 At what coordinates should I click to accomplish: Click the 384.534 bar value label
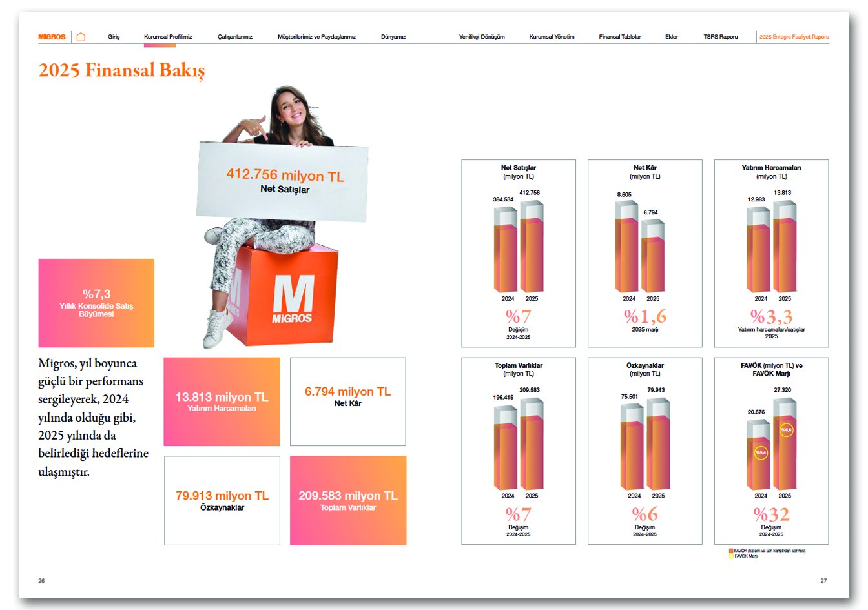pos(503,199)
